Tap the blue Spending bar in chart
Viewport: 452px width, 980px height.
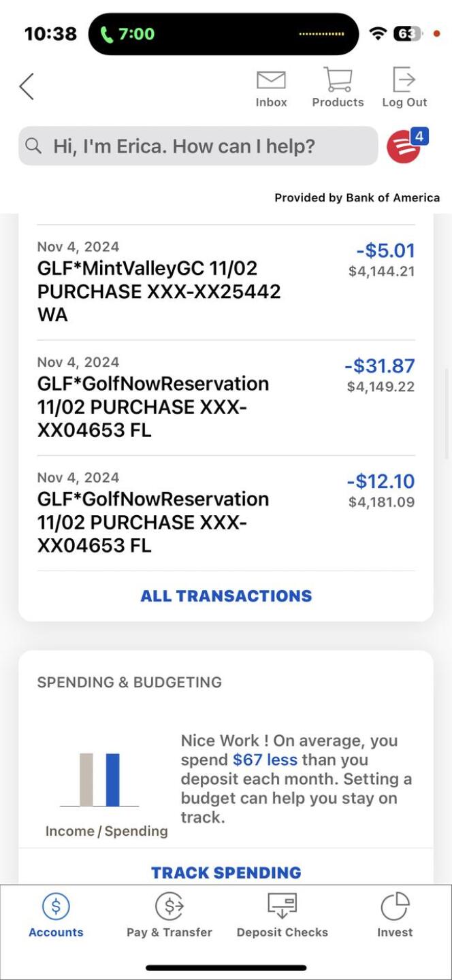pyautogui.click(x=113, y=780)
